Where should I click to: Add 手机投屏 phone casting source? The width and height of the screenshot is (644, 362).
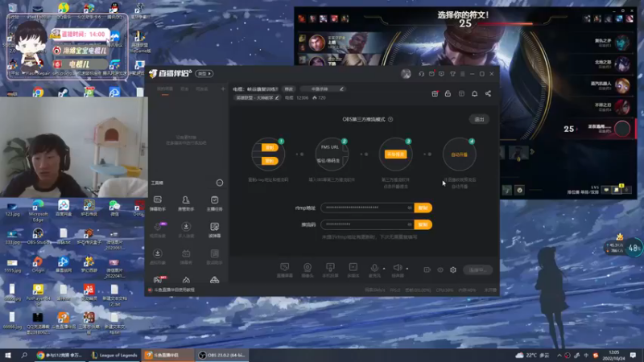330,269
